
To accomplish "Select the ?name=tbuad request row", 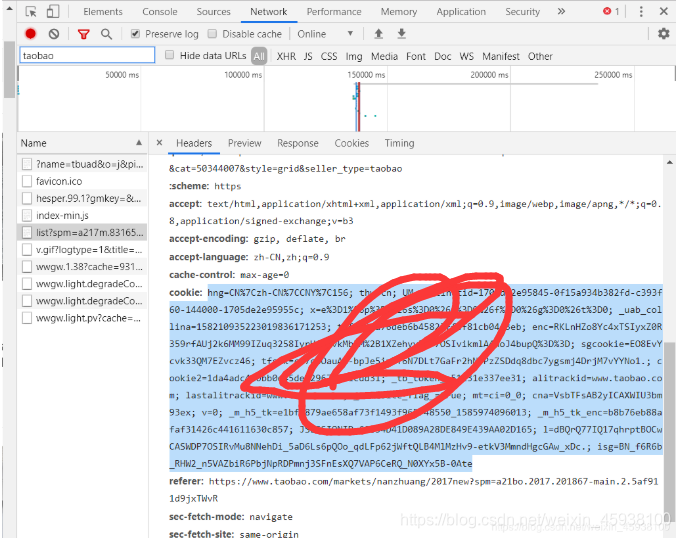I will click(x=82, y=164).
